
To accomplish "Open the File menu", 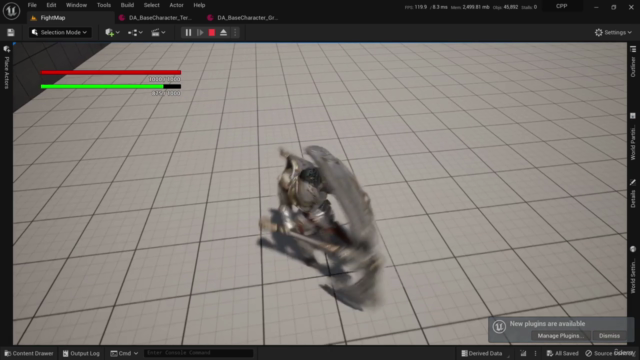I will (x=32, y=5).
